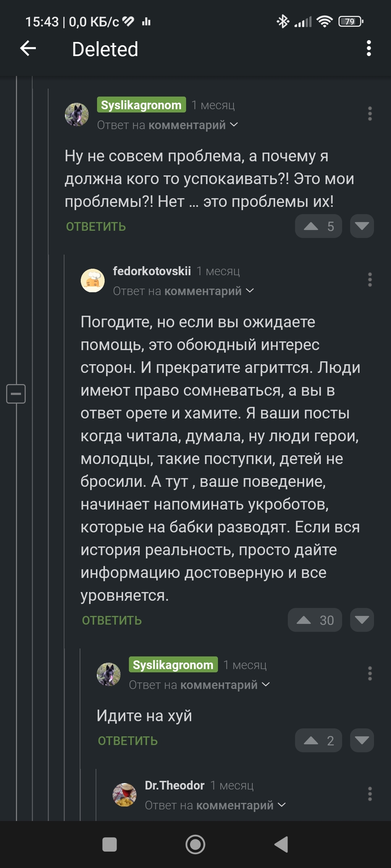
Task: Downvote the short Syslikagronom reply with 2 points
Action: (x=362, y=740)
